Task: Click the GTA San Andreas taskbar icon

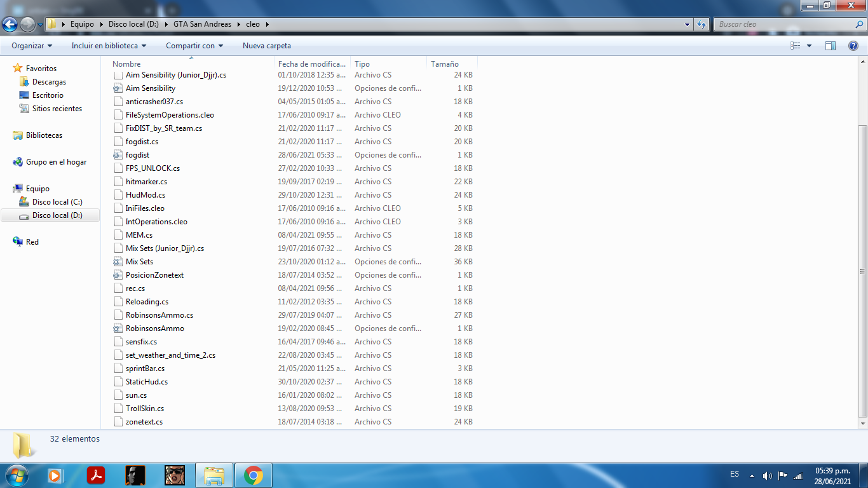Action: [175, 475]
